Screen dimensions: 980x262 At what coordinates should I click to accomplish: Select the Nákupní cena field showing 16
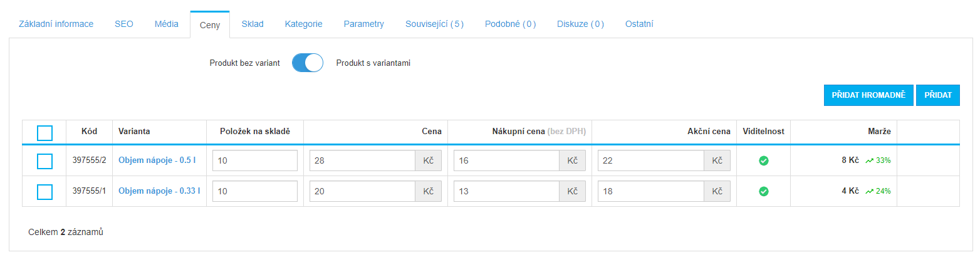point(506,160)
